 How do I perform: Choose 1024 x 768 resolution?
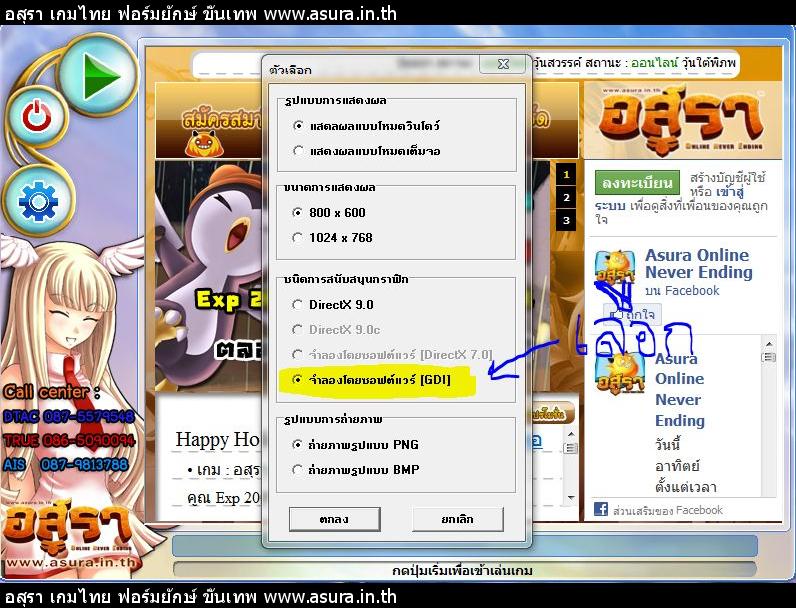298,238
